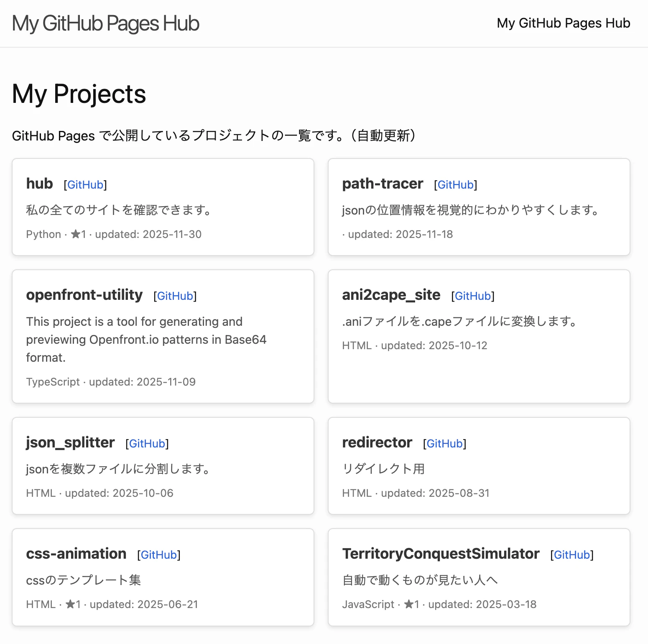Click the 'Python' language label
This screenshot has height=644, width=648.
coord(43,234)
